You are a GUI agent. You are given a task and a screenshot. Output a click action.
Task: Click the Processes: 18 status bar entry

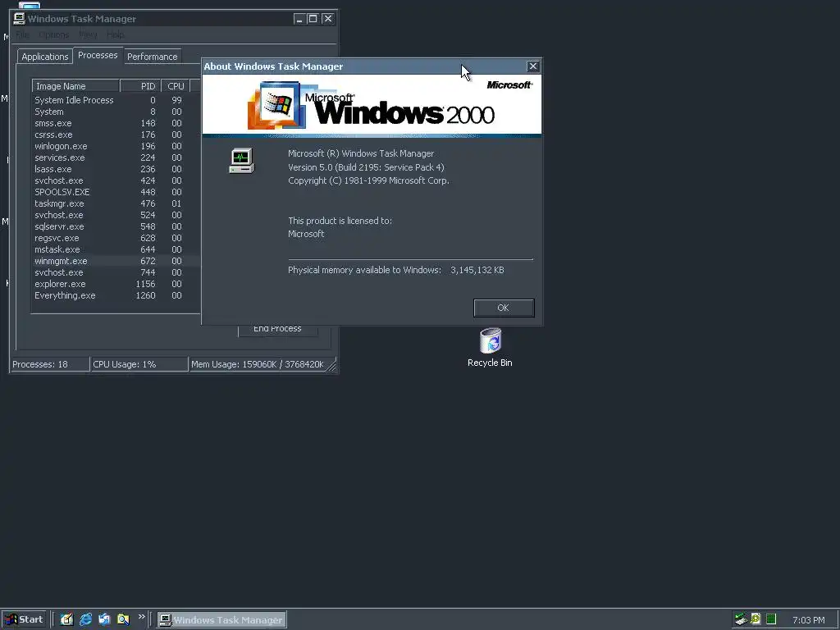[50, 364]
